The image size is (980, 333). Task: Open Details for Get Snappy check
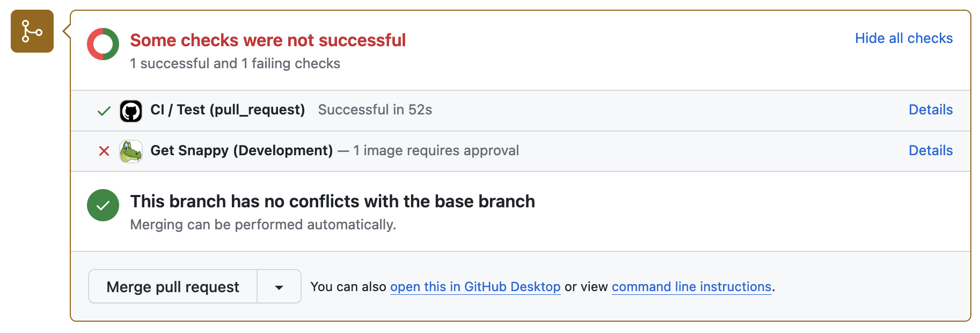931,150
